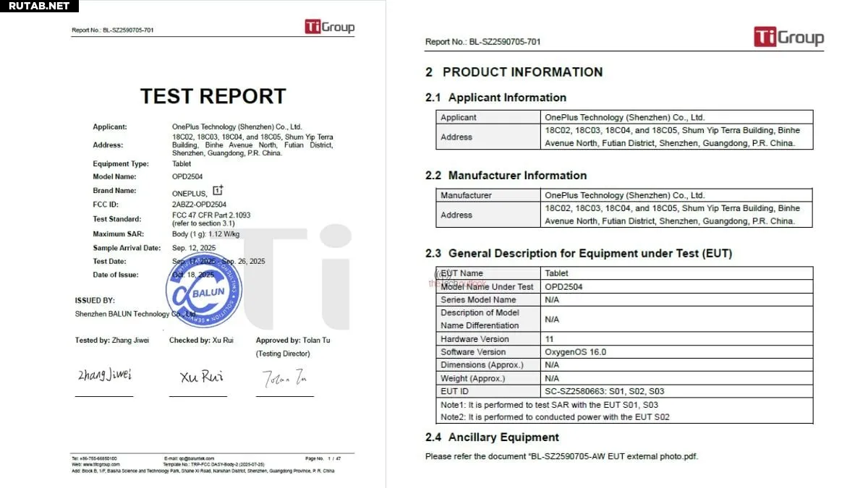Click the OxygenOS 16.0 software version cell
The width and height of the screenshot is (868, 488).
[x=575, y=352]
